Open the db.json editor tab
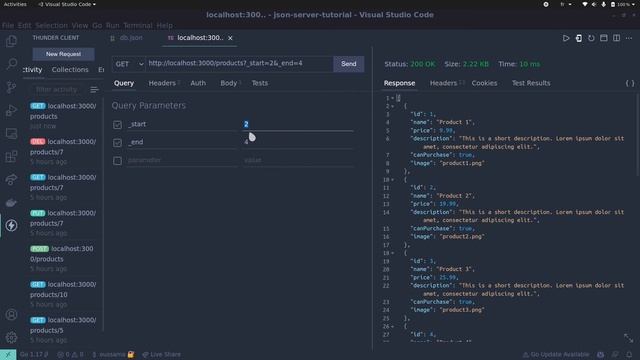 [131, 38]
